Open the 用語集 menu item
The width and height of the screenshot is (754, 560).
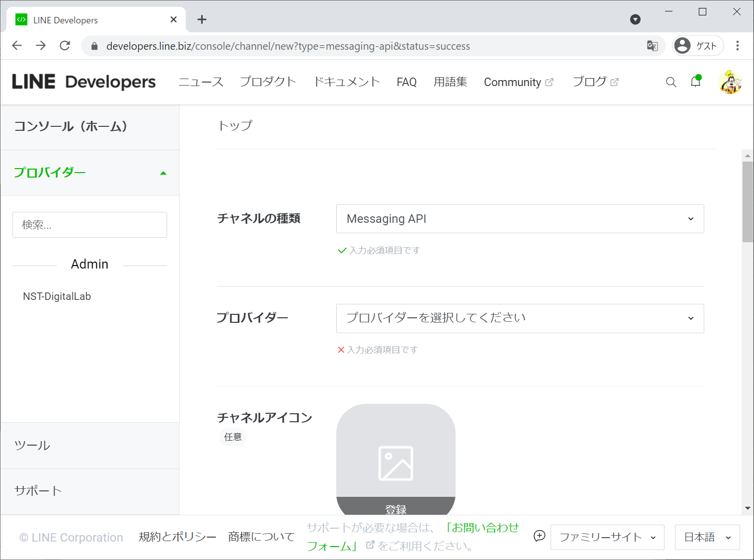pyautogui.click(x=450, y=82)
